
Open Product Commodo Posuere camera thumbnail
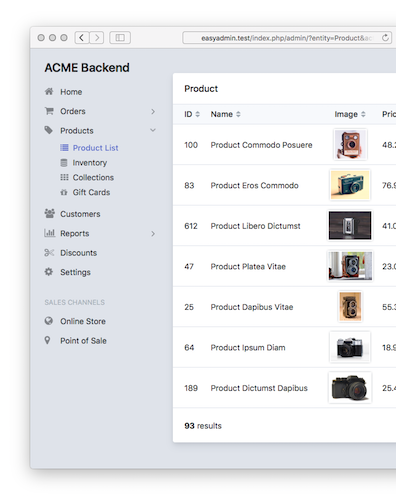tap(350, 145)
